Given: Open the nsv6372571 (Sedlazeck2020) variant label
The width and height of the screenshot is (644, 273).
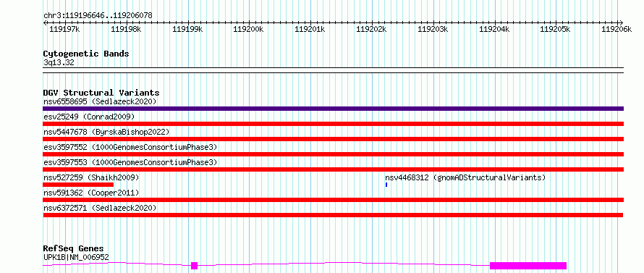Looking at the screenshot, I should (100, 208).
